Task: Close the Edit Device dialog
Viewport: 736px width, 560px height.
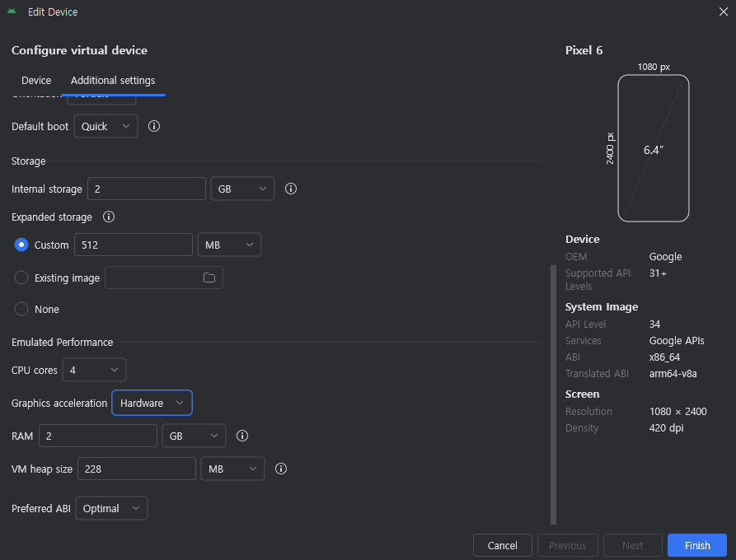Action: [x=724, y=12]
